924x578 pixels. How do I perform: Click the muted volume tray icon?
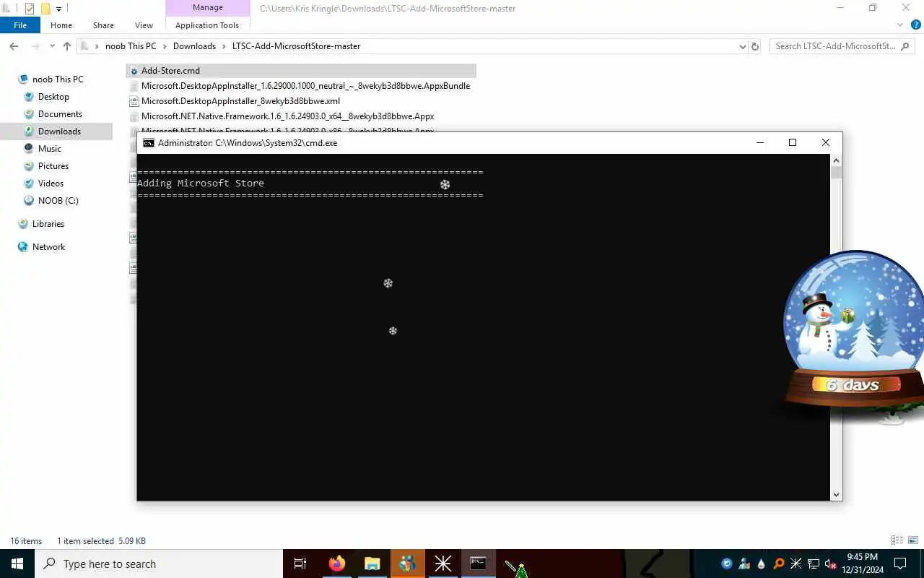[x=831, y=564]
